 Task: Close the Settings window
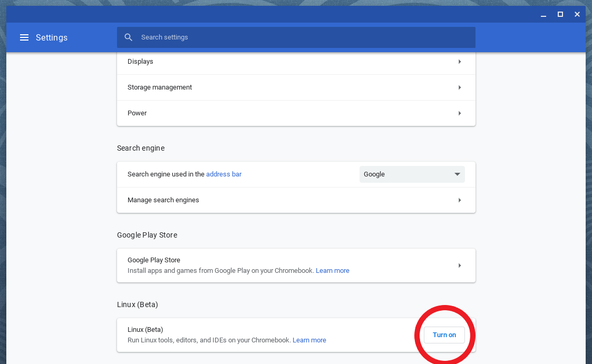[577, 14]
